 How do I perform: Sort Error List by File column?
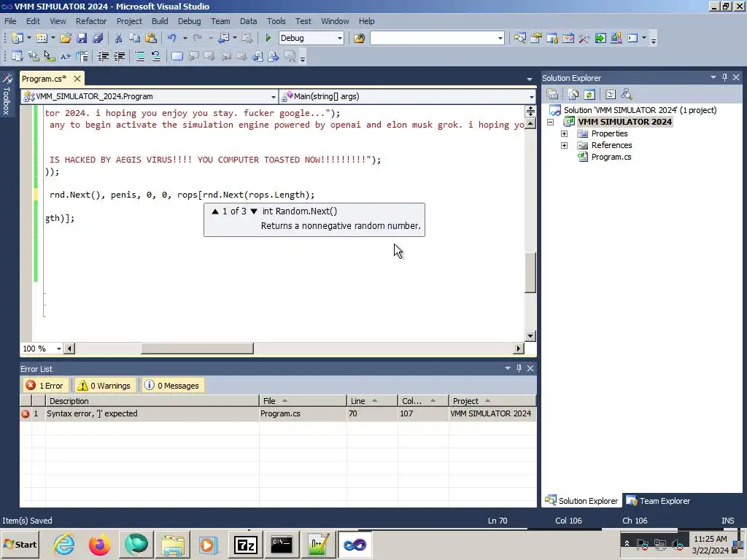pyautogui.click(x=303, y=401)
